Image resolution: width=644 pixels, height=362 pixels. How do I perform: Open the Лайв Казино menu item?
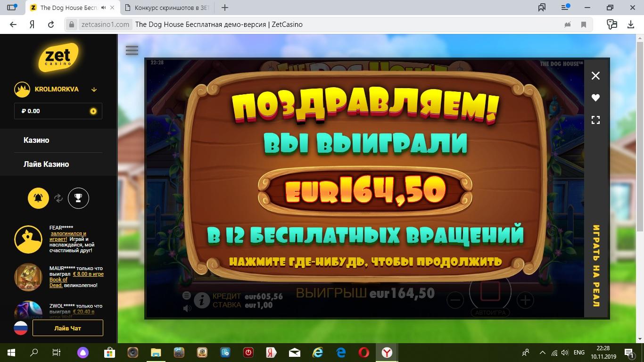point(46,164)
